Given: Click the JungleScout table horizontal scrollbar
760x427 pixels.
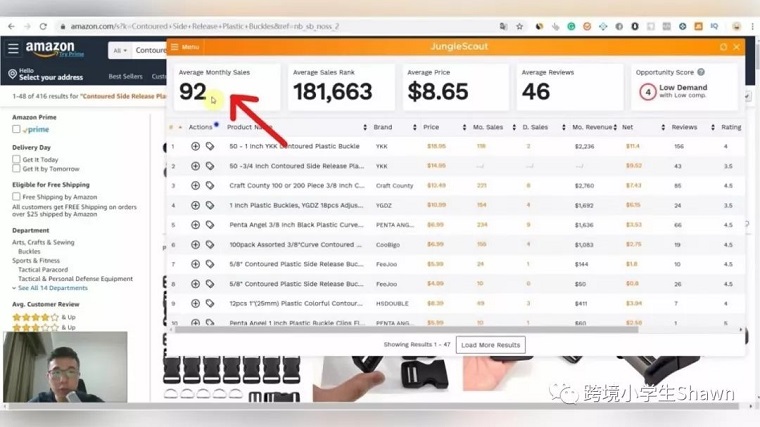Looking at the screenshot, I should coord(406,330).
